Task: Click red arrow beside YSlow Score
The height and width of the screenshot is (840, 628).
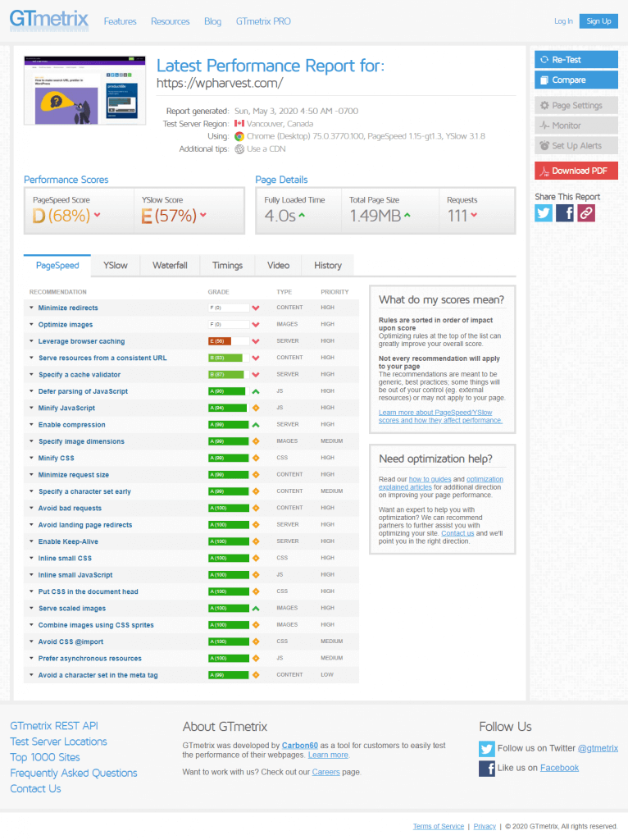Action: (x=203, y=215)
